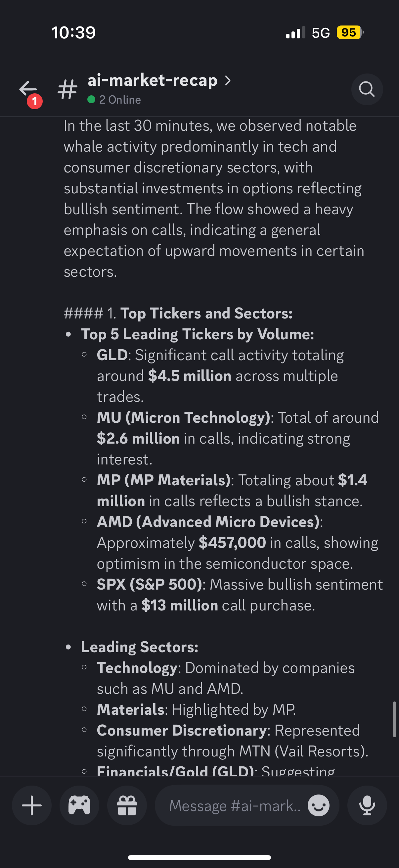Tap the red unread badge showing 1

pyautogui.click(x=35, y=101)
